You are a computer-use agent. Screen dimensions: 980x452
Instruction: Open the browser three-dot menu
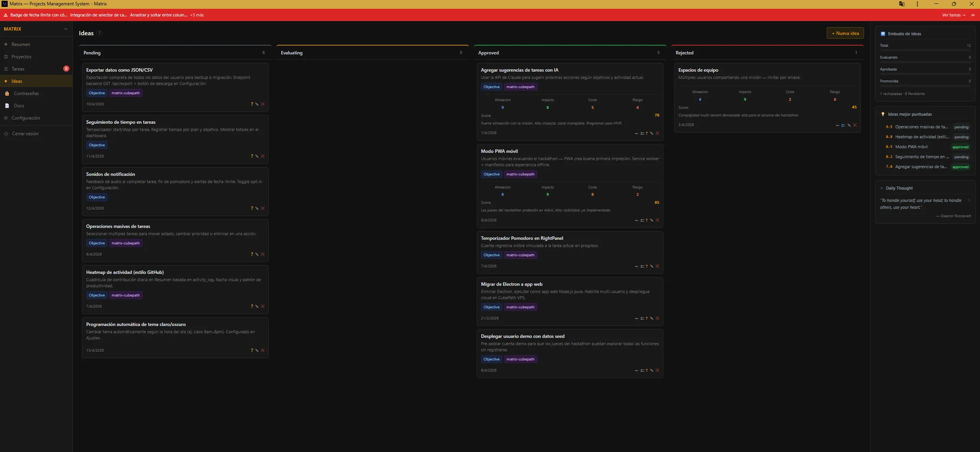tap(917, 4)
